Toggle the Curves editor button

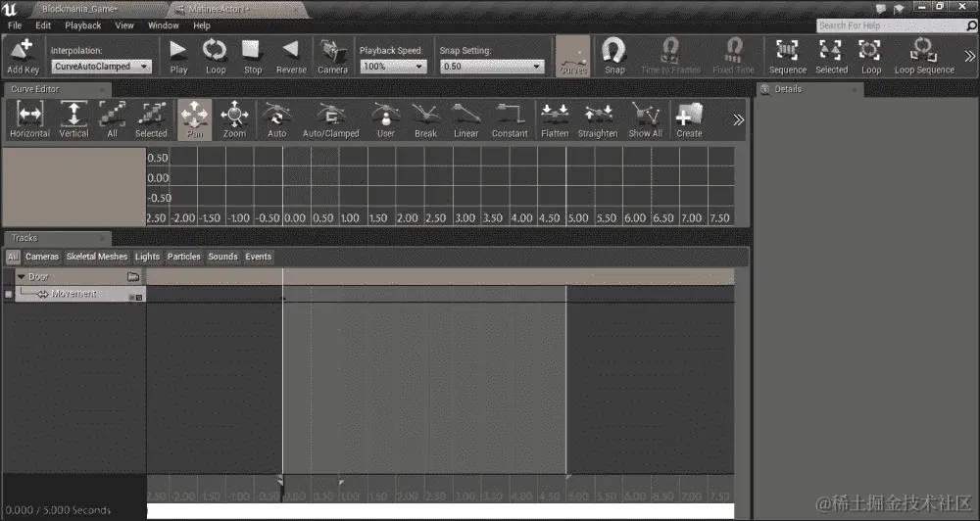coord(573,56)
